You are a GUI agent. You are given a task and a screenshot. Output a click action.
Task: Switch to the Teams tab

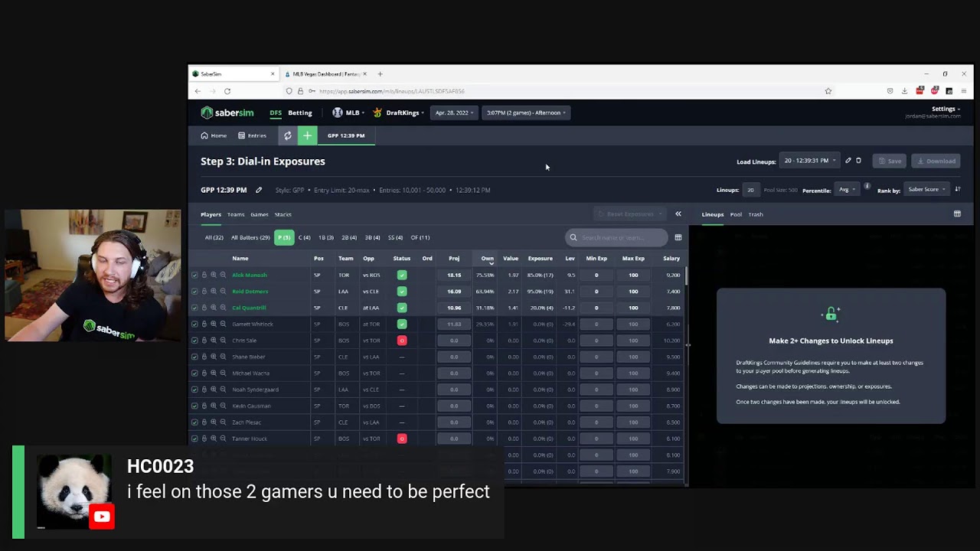point(236,214)
